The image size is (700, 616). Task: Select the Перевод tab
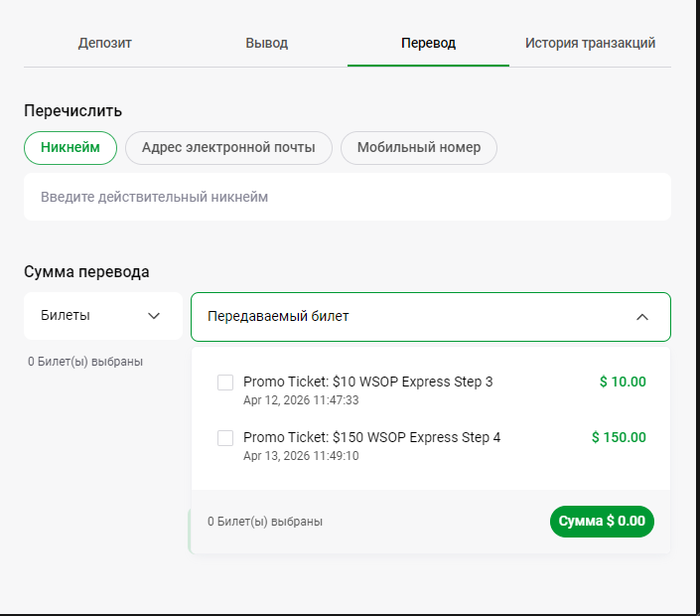pyautogui.click(x=428, y=43)
